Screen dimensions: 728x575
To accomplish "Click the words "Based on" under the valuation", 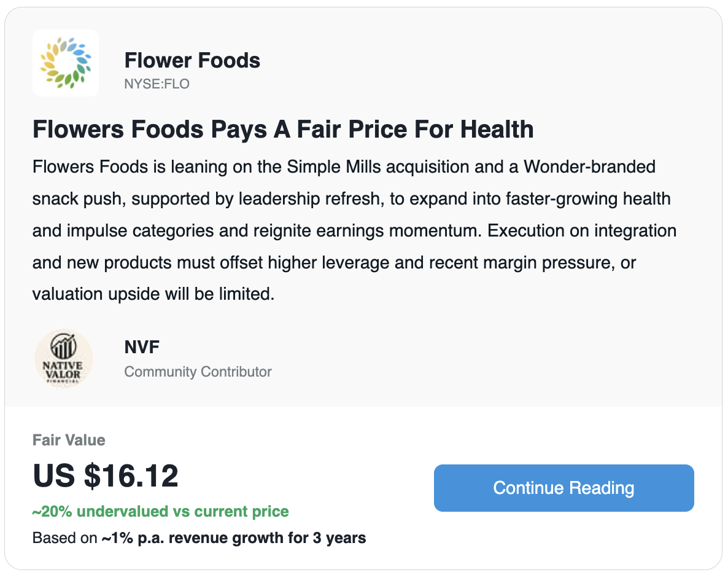I will (x=64, y=539).
